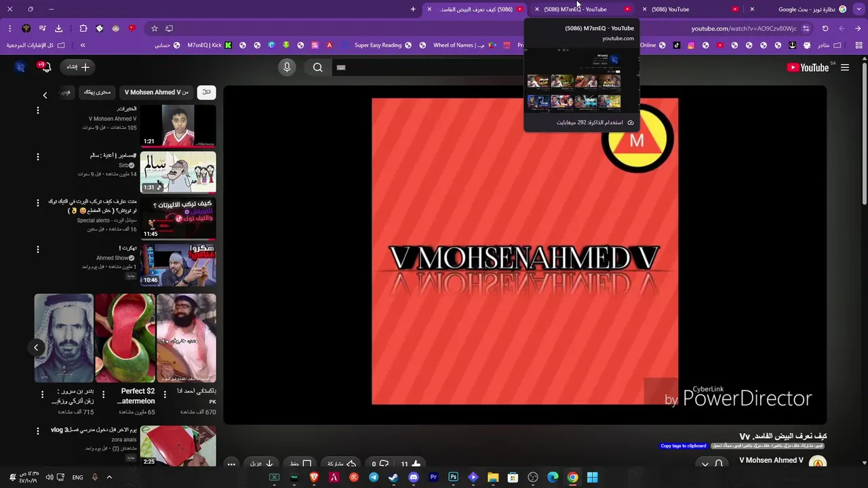868x488 pixels.
Task: Click the حفظ save button
Action: pos(300,464)
